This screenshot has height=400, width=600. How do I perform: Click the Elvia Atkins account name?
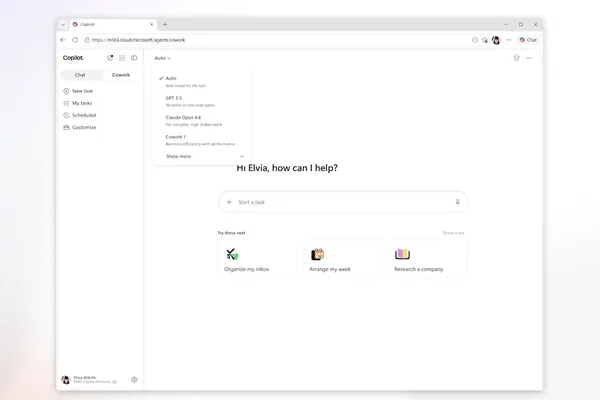(x=85, y=377)
